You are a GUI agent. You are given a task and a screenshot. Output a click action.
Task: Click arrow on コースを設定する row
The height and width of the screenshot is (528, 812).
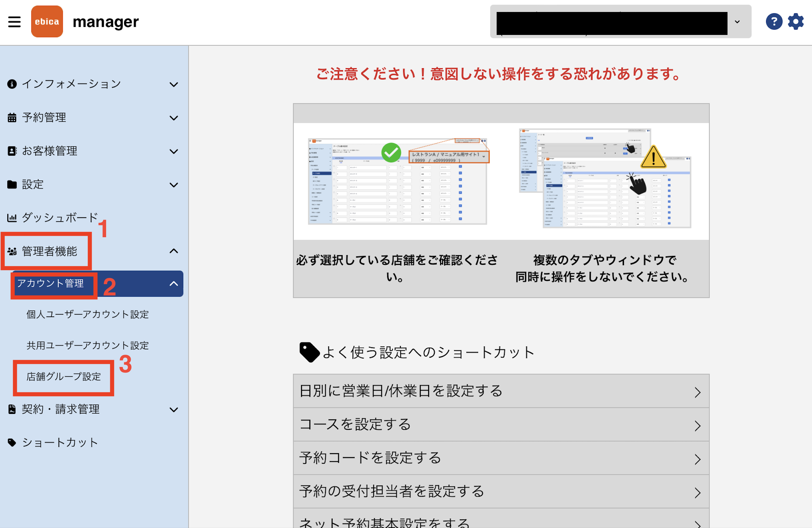tap(698, 426)
